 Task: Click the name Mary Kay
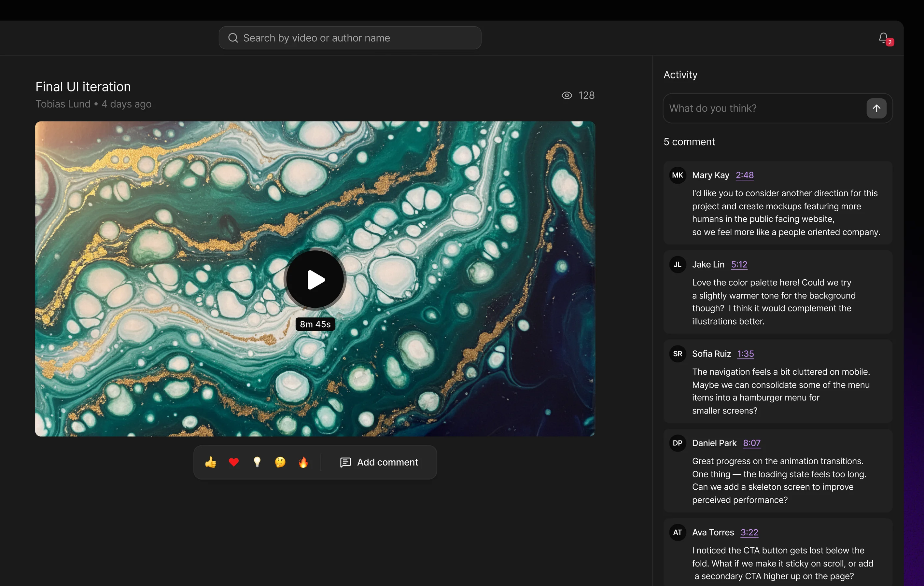(711, 175)
